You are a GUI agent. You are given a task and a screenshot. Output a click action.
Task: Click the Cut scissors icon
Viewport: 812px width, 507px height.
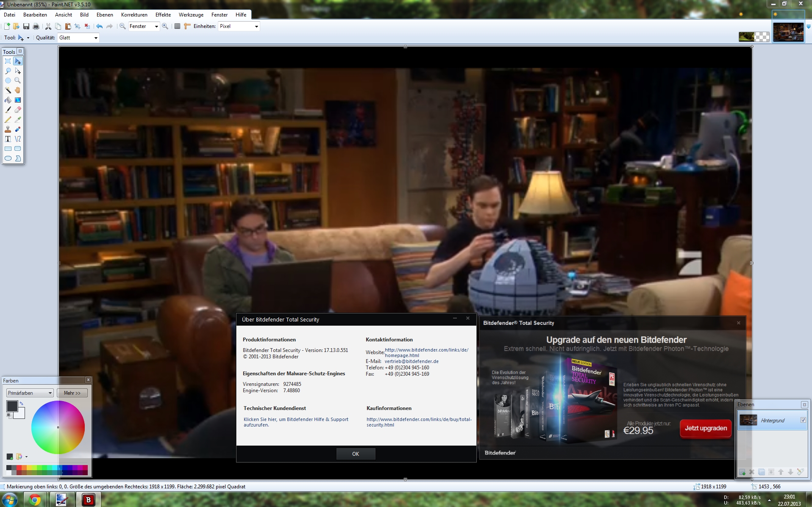48,26
